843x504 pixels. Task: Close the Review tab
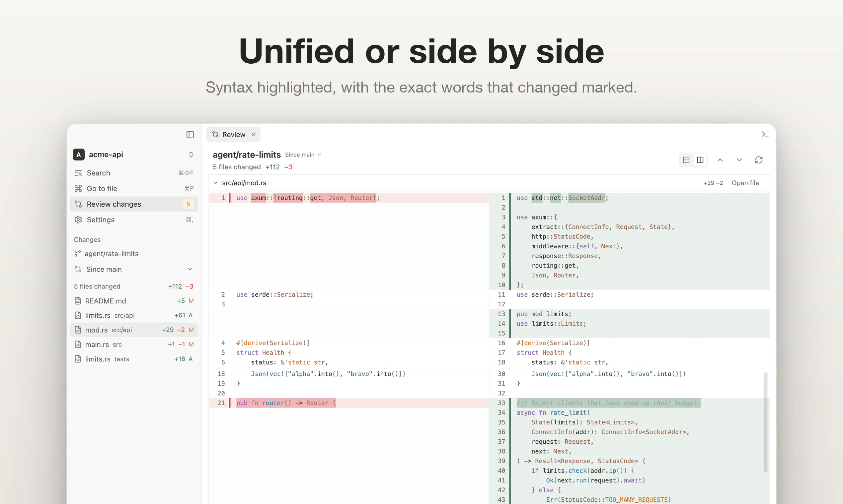click(x=254, y=135)
